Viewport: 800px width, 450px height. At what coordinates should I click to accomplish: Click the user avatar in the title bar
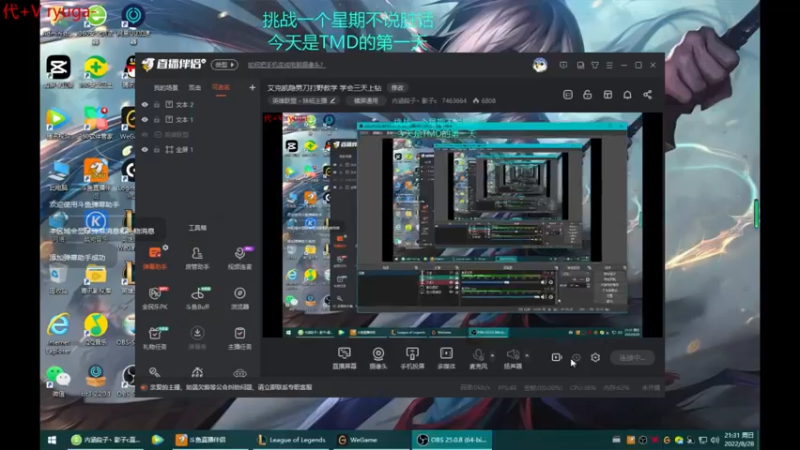[x=540, y=65]
